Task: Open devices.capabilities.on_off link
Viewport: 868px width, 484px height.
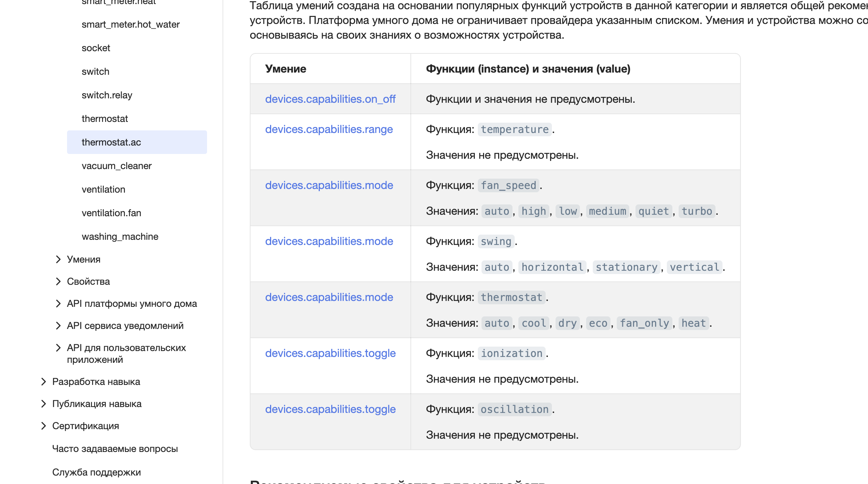Action: click(330, 99)
